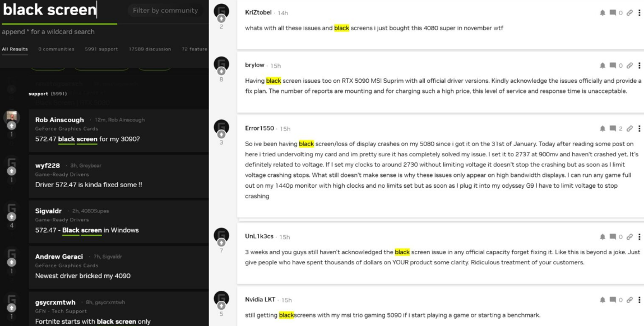
Task: Click the link icon on Nvidia LKT's post
Action: click(x=629, y=300)
